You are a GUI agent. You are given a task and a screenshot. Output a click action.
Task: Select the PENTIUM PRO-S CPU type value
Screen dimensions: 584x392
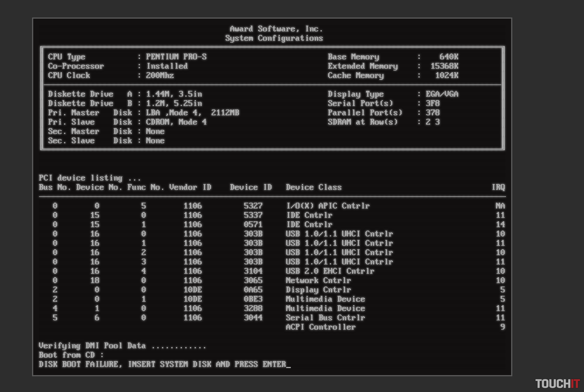(176, 57)
